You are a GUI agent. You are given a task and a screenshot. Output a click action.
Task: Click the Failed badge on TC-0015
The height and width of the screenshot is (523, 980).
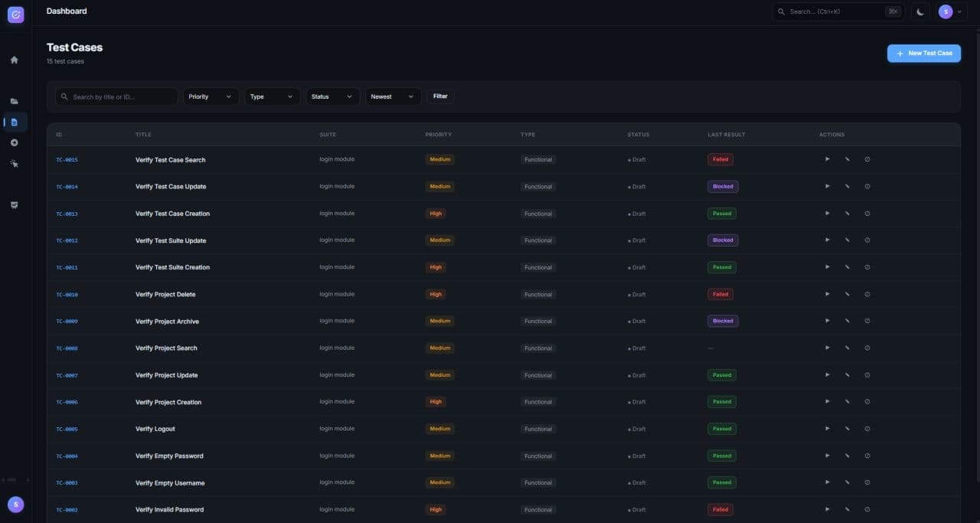click(x=720, y=159)
